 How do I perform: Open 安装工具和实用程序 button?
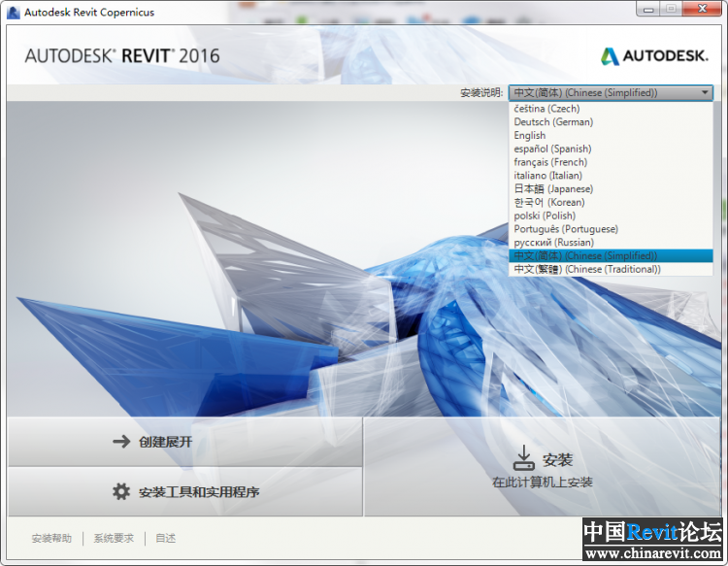[x=184, y=491]
